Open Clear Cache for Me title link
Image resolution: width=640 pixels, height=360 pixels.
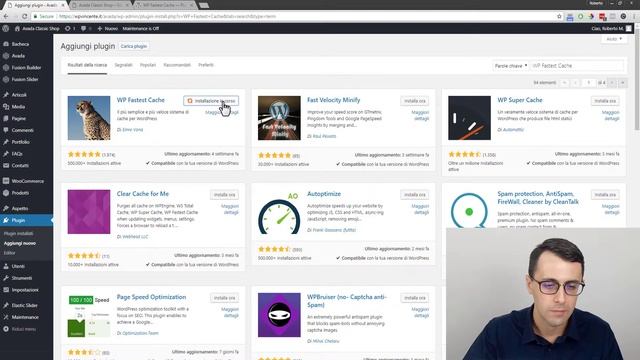[142, 194]
